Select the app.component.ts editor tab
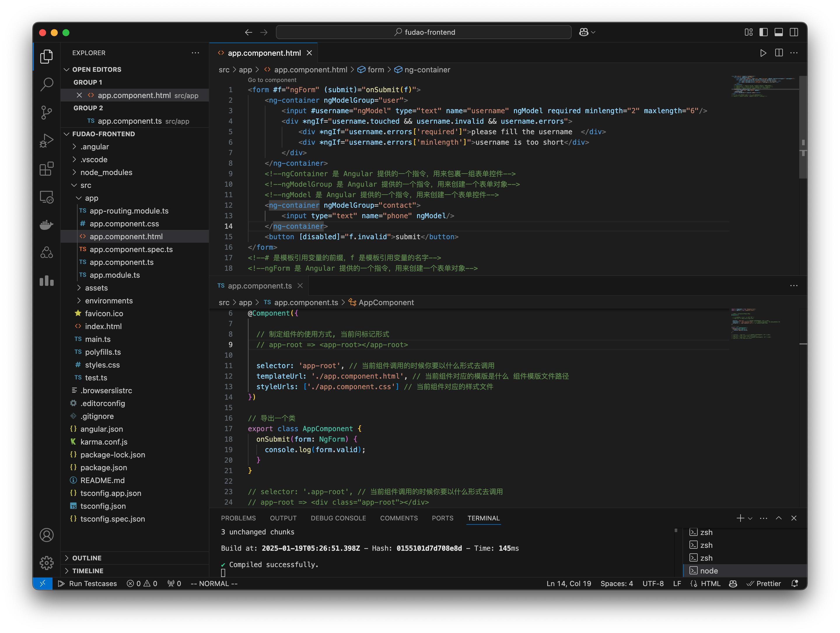 tap(259, 286)
